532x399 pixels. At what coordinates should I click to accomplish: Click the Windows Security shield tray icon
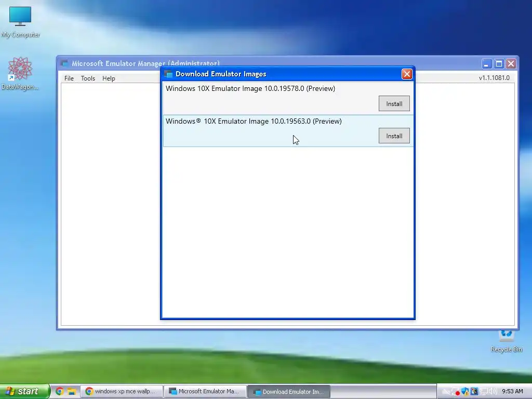(x=465, y=391)
